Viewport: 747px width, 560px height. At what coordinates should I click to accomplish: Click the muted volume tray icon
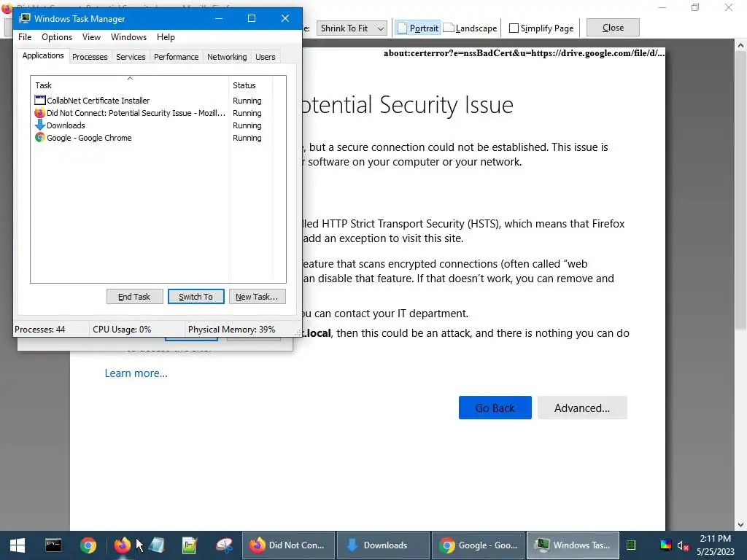tap(683, 545)
